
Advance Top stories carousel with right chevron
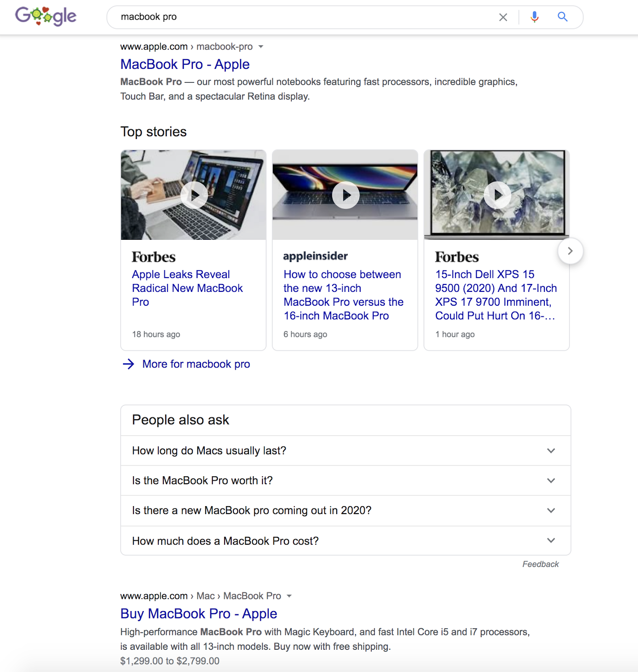(570, 251)
